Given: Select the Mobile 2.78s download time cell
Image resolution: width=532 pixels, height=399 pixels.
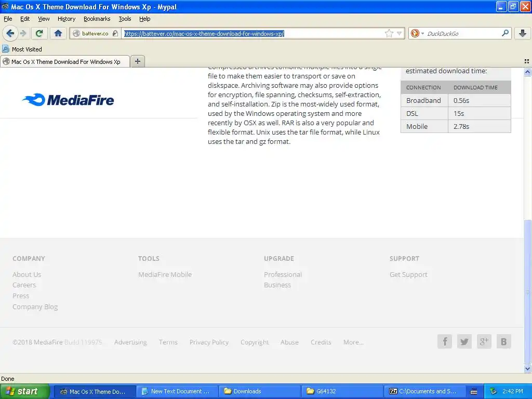Looking at the screenshot, I should [480, 126].
